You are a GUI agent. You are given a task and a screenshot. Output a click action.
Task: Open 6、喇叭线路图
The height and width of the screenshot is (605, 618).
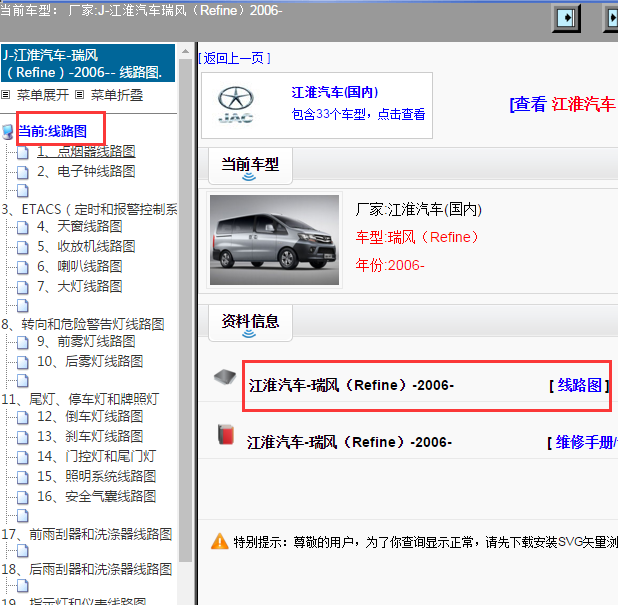80,266
